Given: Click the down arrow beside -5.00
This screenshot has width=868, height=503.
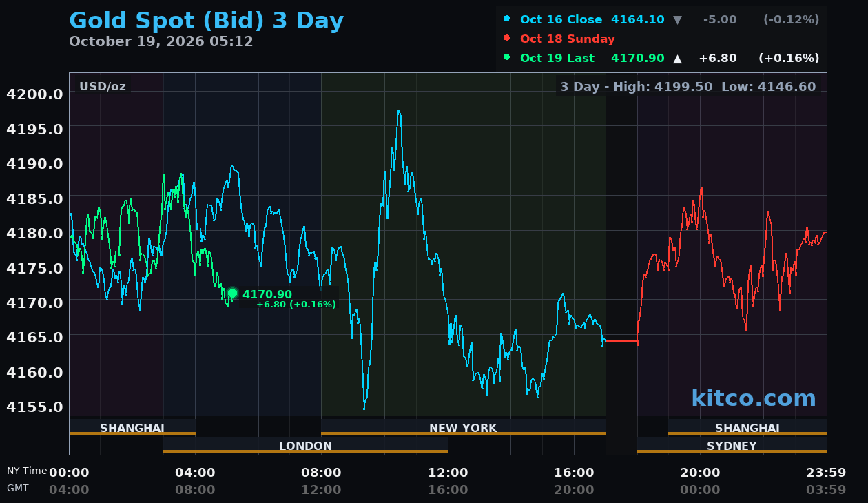Looking at the screenshot, I should point(677,20).
